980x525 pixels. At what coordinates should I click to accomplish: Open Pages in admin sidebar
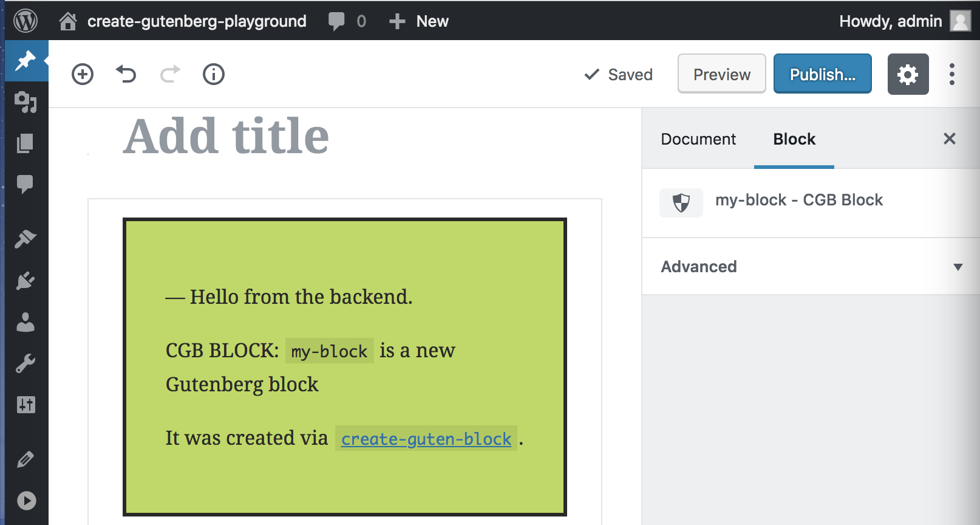(26, 143)
